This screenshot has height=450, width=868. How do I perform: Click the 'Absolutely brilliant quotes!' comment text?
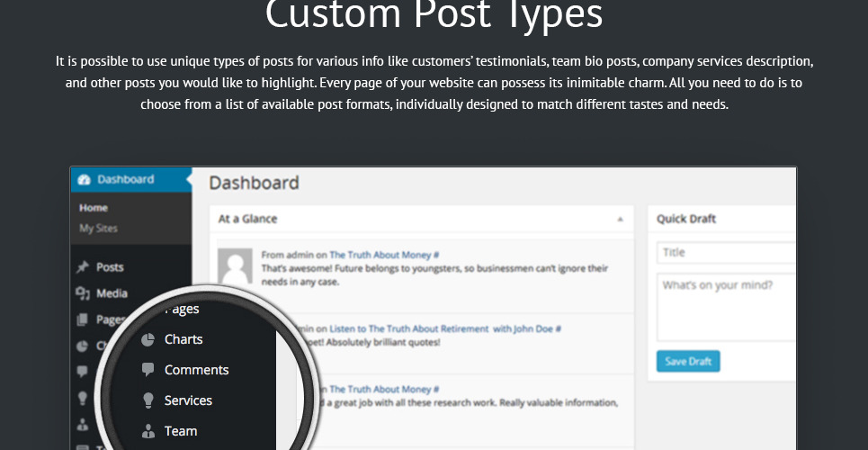383,343
